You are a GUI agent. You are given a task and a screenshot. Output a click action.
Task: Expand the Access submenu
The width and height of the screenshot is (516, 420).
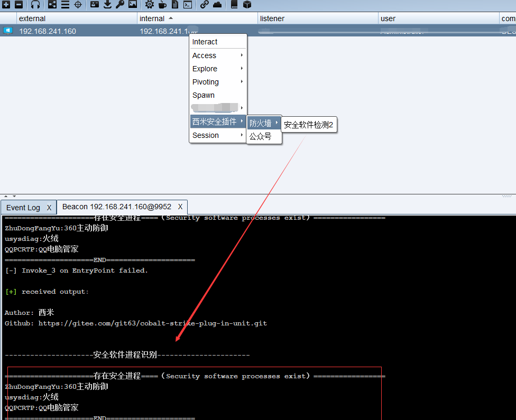[x=218, y=55]
